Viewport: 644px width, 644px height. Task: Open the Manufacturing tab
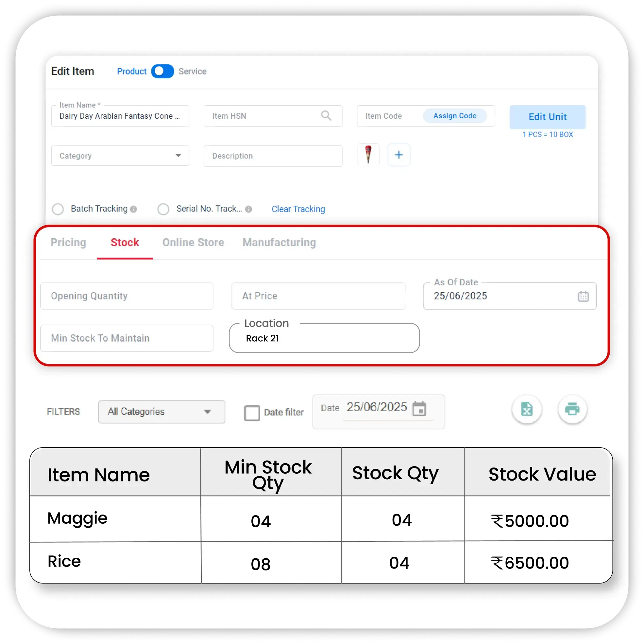tap(279, 243)
